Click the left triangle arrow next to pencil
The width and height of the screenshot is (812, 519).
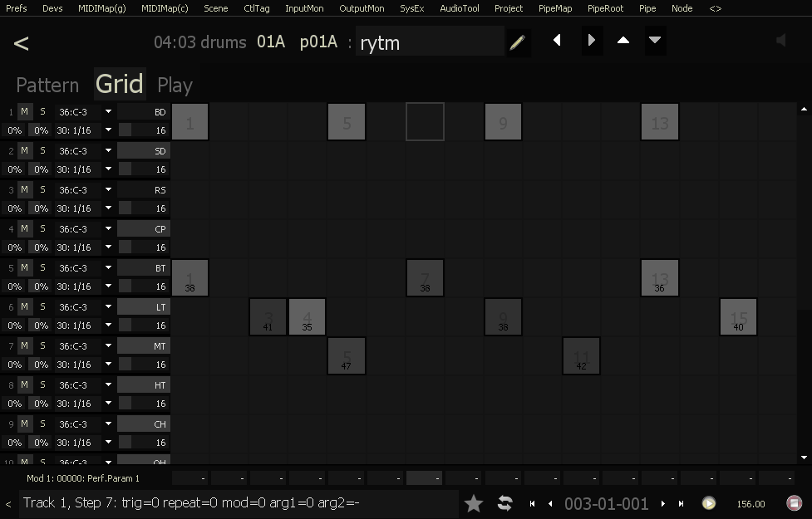[557, 41]
